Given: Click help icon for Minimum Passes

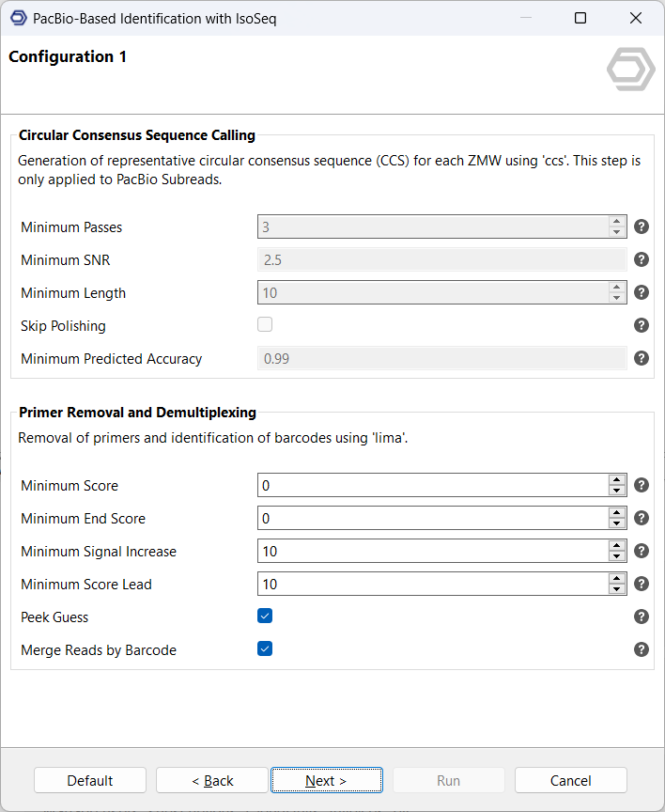Looking at the screenshot, I should [642, 226].
